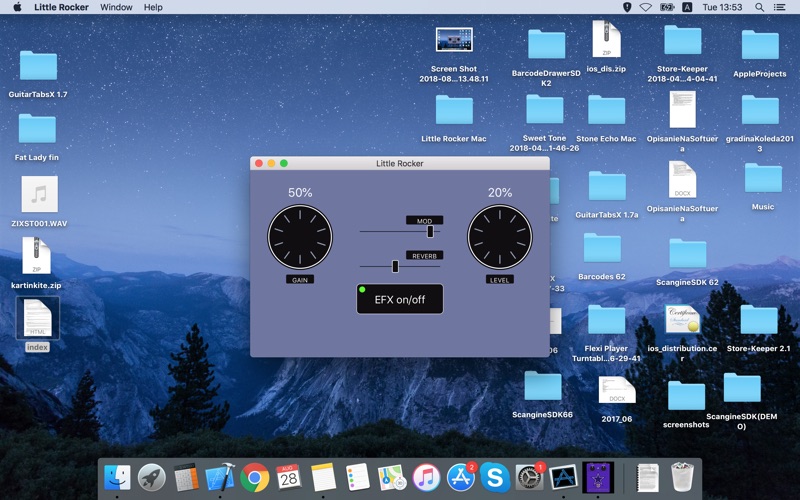Screen dimensions: 800x500
Task: Open the Little Rocker menu
Action: pos(61,7)
